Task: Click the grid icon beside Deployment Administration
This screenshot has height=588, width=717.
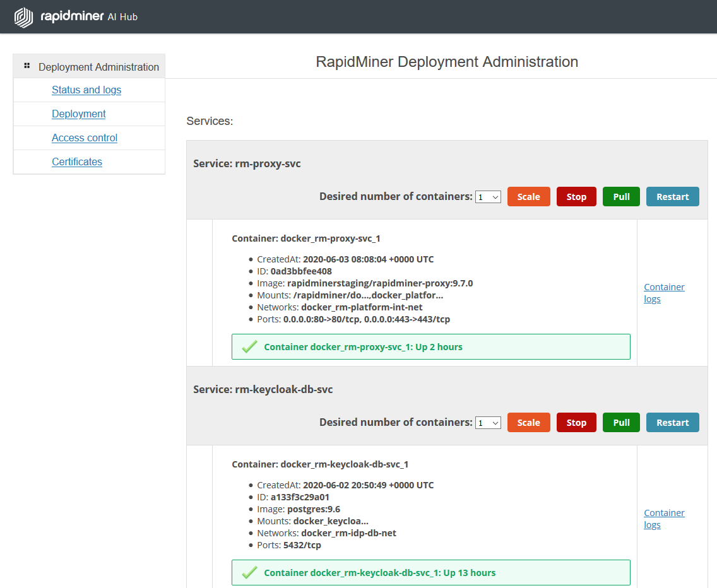Action: [x=27, y=65]
